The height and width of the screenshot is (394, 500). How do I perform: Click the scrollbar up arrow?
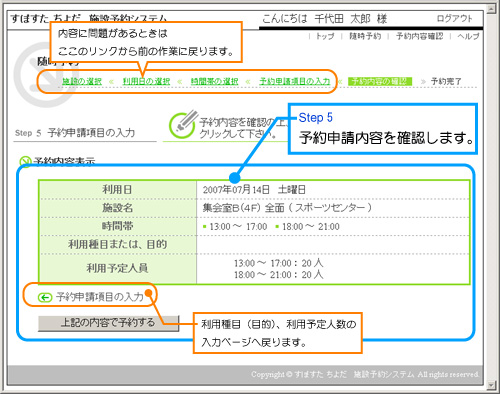click(491, 9)
